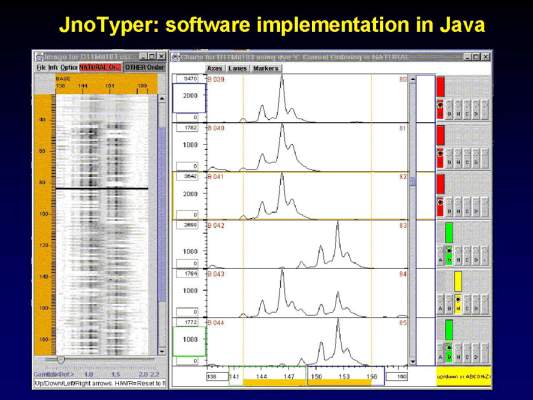Open the Lanes menu in Chart window
Viewport: 533px width, 400px height.
[238, 68]
